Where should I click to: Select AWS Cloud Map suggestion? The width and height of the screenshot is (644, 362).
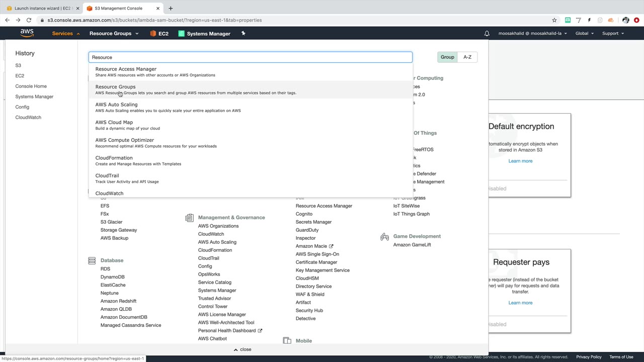coord(251,125)
